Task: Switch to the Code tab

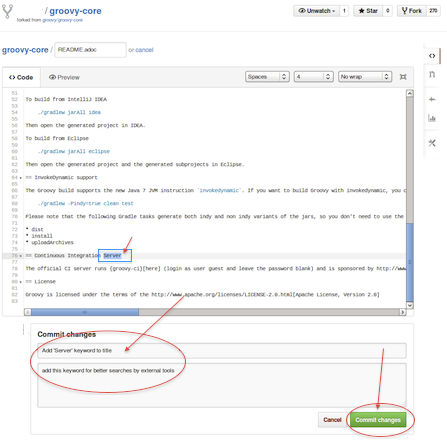Action: click(21, 77)
